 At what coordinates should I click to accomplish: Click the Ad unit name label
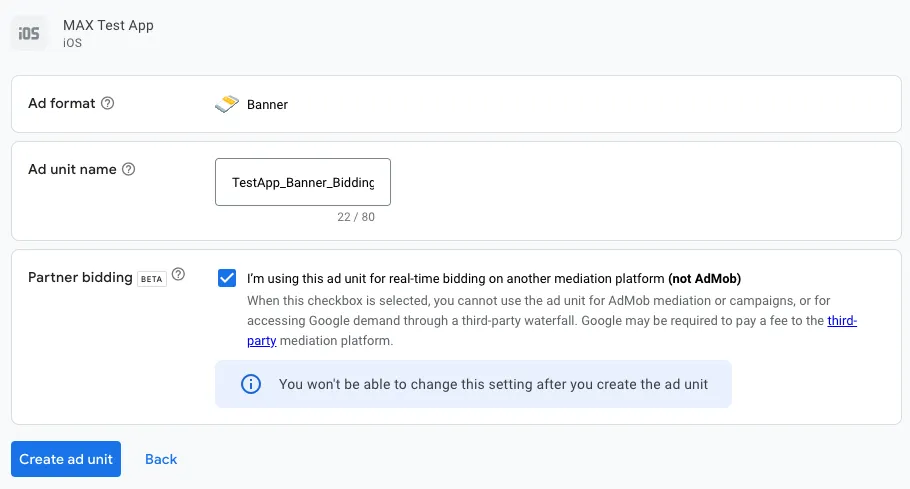tap(72, 169)
